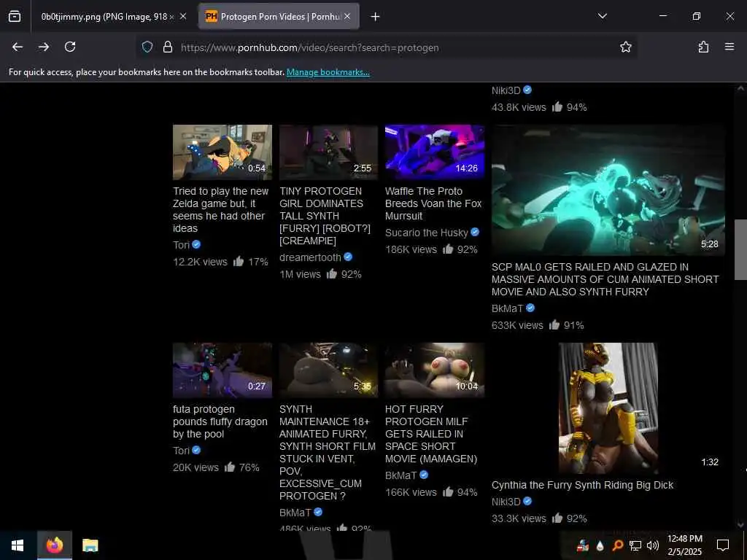Click thumbs-up icon beside 76% rating
The height and width of the screenshot is (560, 747).
pyautogui.click(x=230, y=467)
